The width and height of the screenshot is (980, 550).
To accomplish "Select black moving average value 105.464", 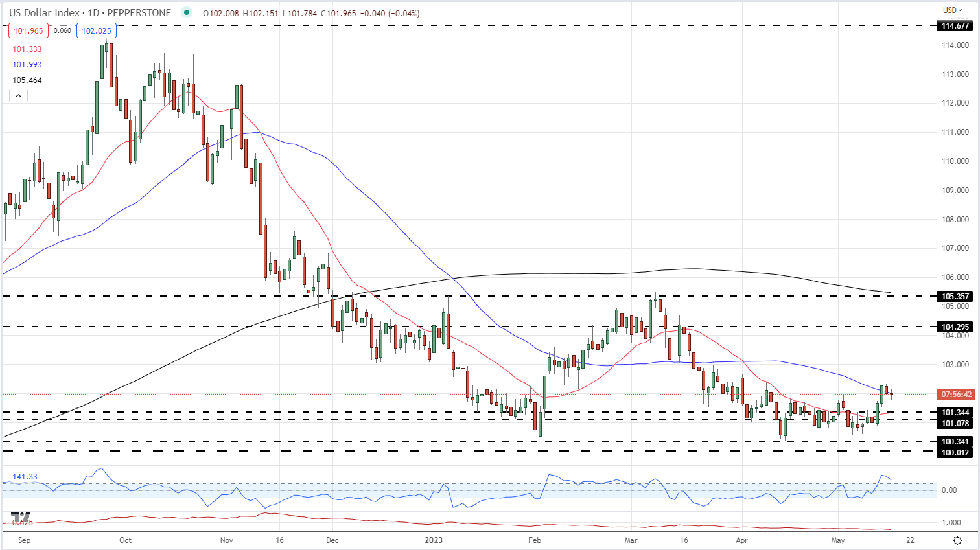I will click(27, 80).
